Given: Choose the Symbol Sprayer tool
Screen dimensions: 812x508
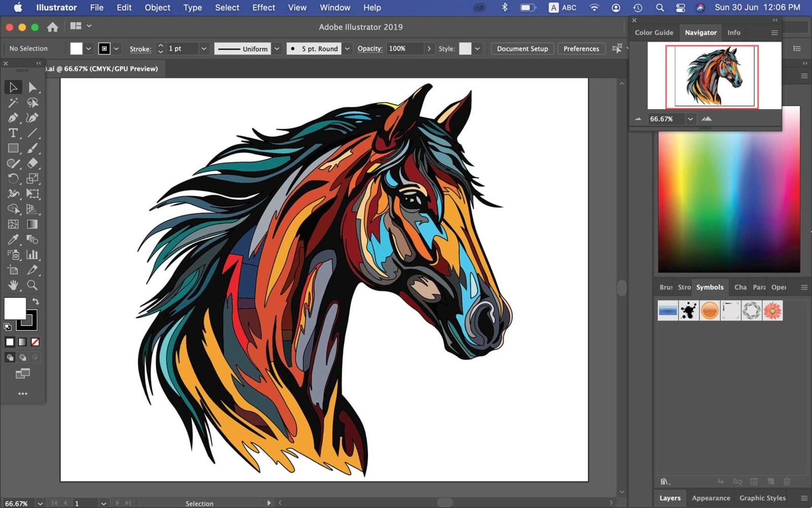Looking at the screenshot, I should coord(13,255).
